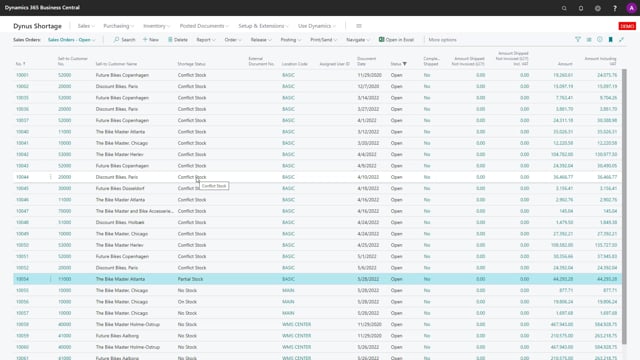Open the Report dropdown
Viewport: 640px width, 360px height.
[x=206, y=40]
